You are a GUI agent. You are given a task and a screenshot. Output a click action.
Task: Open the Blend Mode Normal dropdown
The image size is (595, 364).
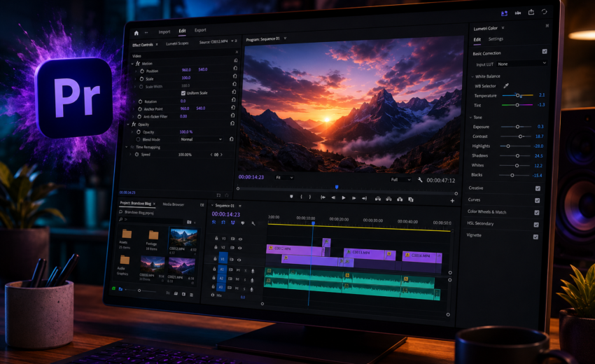(x=201, y=139)
